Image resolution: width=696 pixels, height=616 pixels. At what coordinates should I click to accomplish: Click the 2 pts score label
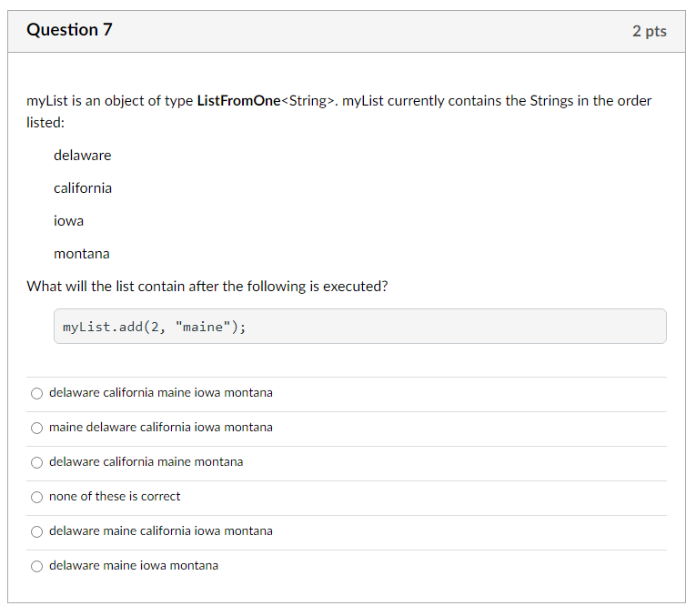coord(650,31)
